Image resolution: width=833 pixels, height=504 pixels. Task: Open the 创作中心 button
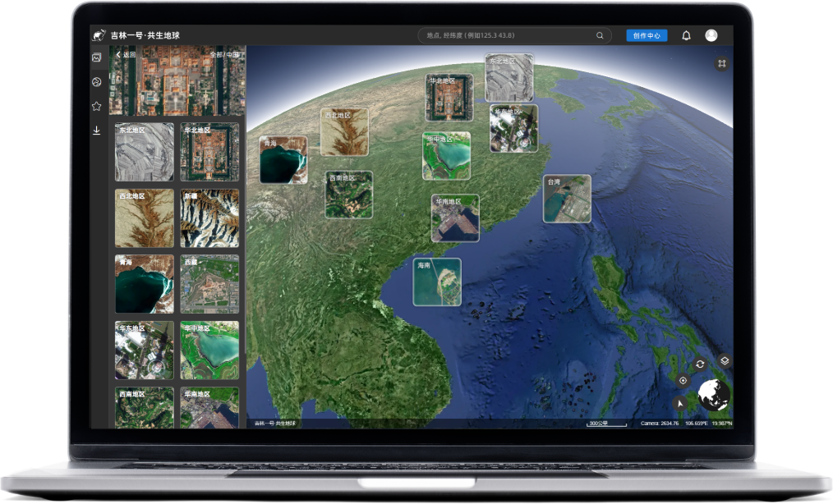[647, 35]
